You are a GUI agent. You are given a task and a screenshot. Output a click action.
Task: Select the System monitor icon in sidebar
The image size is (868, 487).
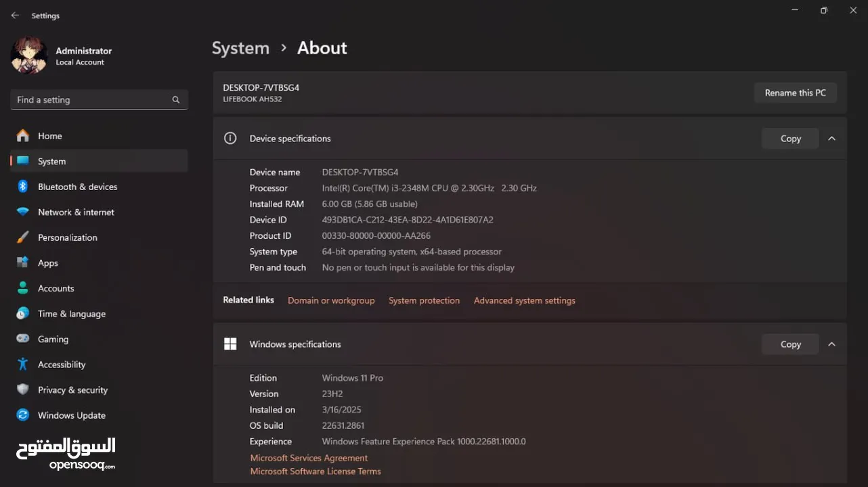23,161
